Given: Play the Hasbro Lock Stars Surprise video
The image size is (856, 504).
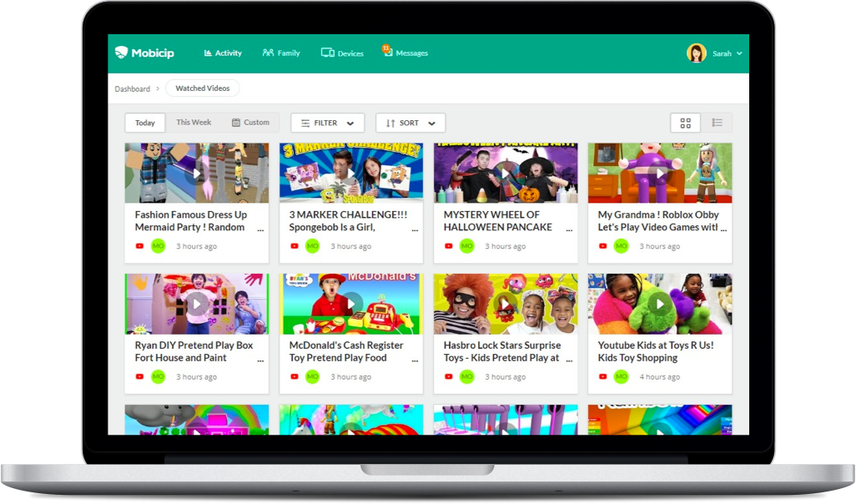Looking at the screenshot, I should (506, 304).
